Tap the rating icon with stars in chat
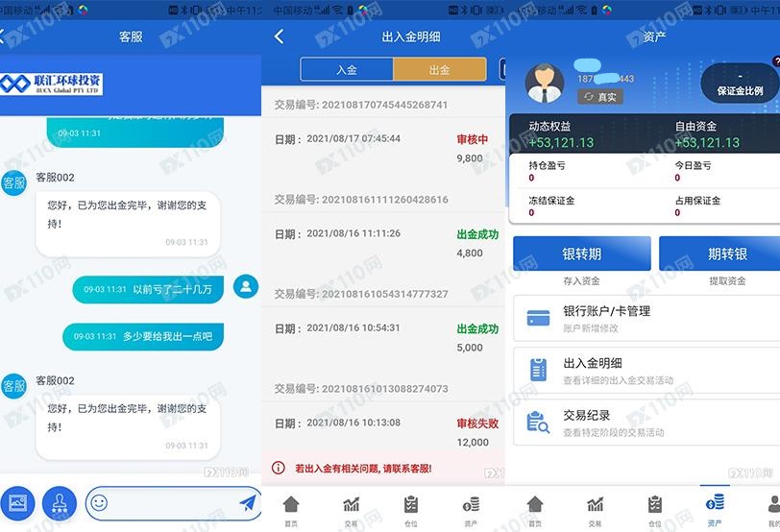The width and height of the screenshot is (780, 532). 60,503
